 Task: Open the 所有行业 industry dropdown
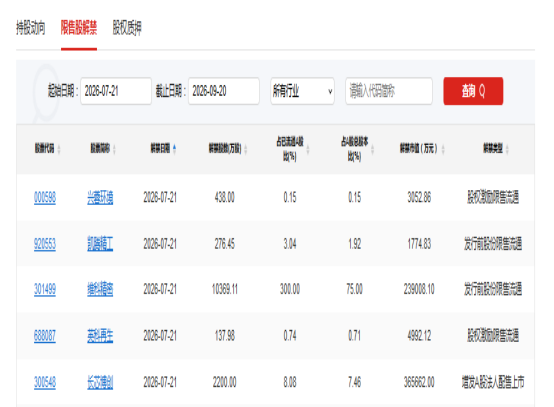[x=302, y=91]
